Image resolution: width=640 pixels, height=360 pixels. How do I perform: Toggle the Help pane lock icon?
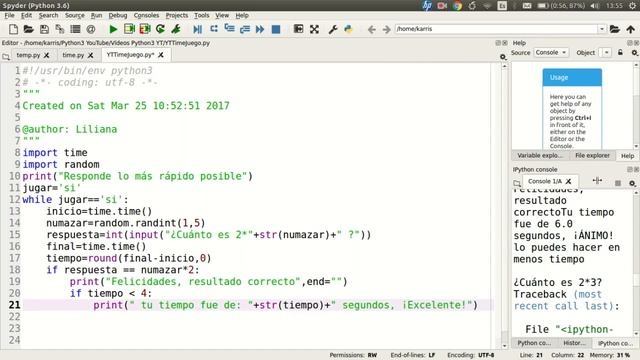[x=620, y=53]
